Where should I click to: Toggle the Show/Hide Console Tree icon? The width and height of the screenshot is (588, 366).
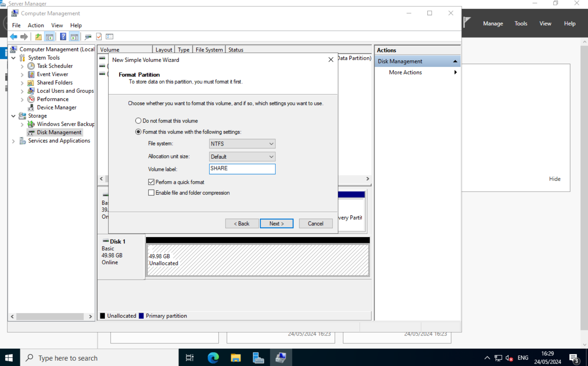50,36
